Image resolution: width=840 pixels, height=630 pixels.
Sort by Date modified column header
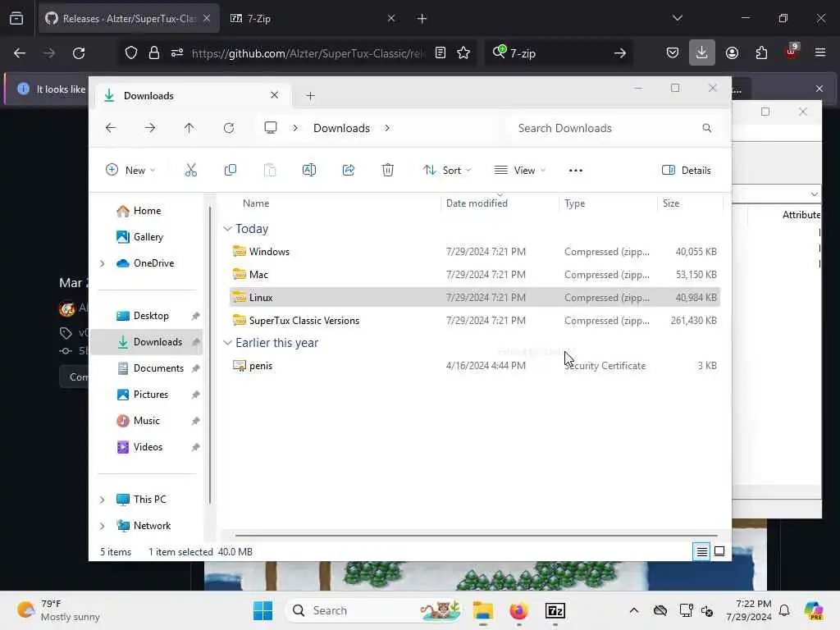pyautogui.click(x=500, y=203)
